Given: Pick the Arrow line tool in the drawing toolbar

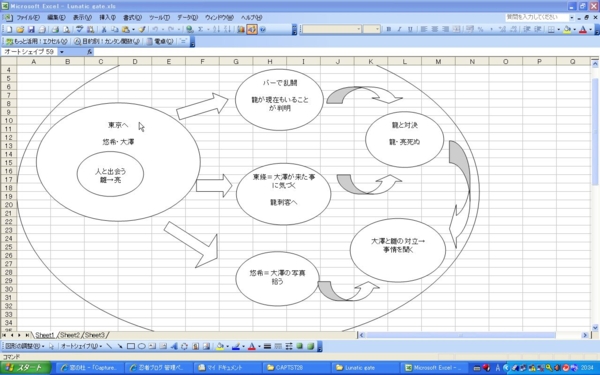Looking at the screenshot, I should click(120, 346).
